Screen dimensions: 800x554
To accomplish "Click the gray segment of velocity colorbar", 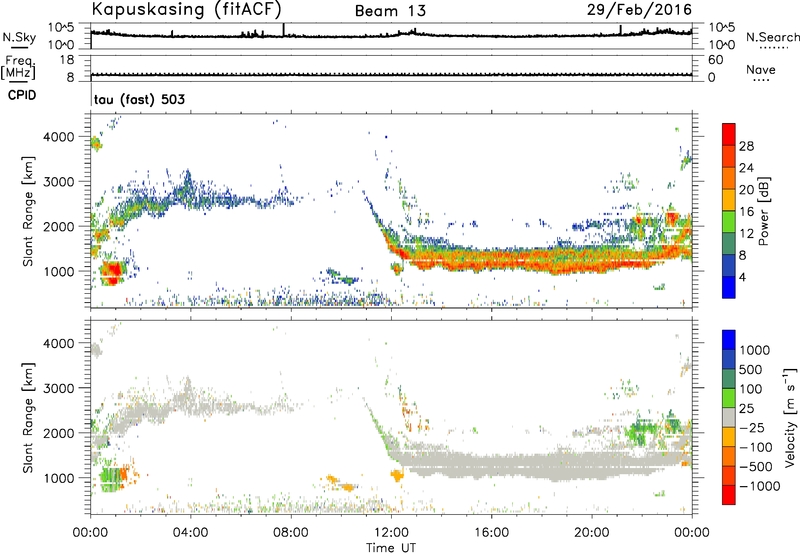I will [x=729, y=418].
